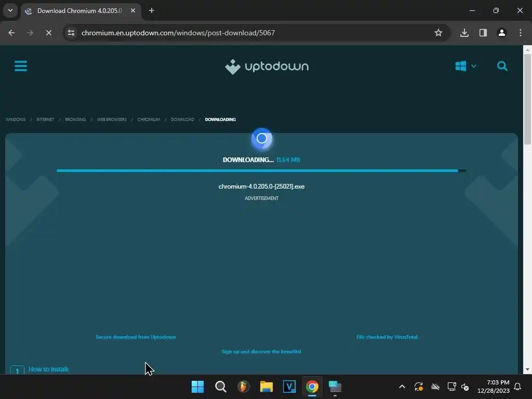Click Sign up and discover the benefits

261,352
